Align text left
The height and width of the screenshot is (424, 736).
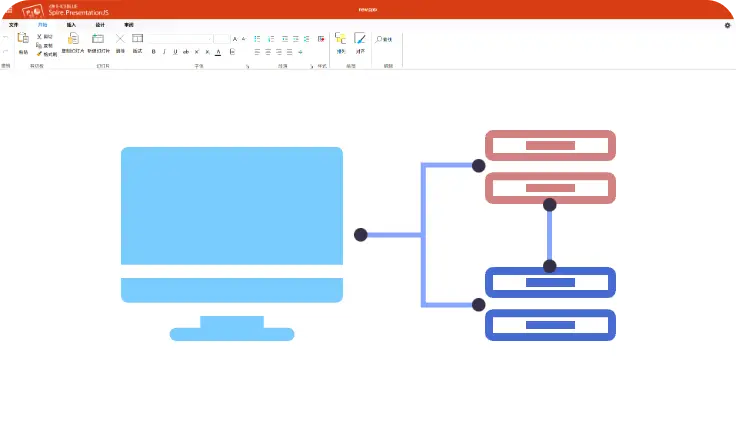257,52
